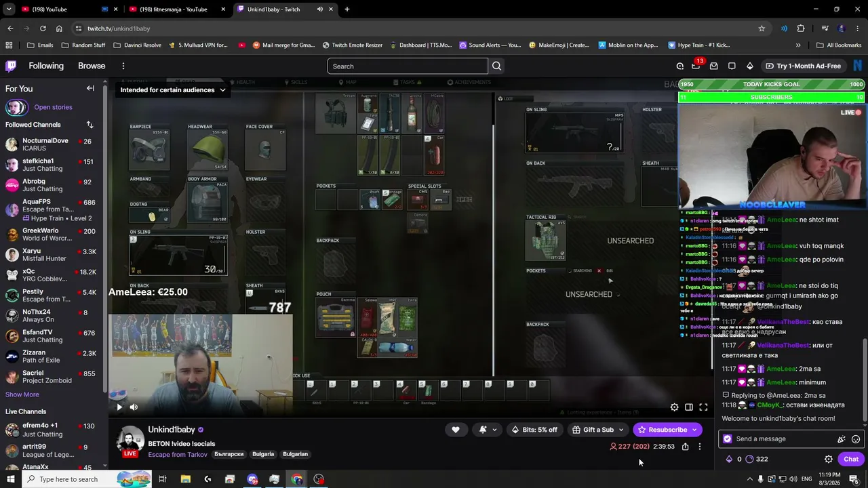The image size is (868, 488).
Task: Click the Unkind1baby channel avatar
Action: point(129,441)
